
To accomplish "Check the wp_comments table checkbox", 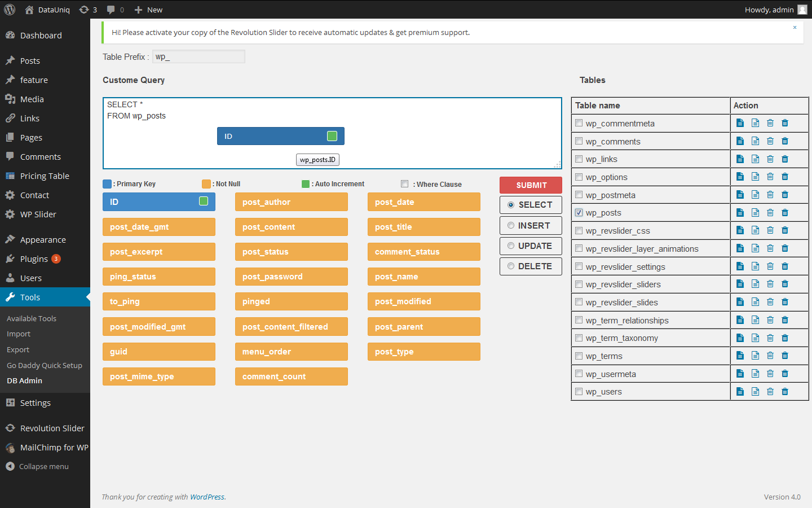I will (579, 141).
